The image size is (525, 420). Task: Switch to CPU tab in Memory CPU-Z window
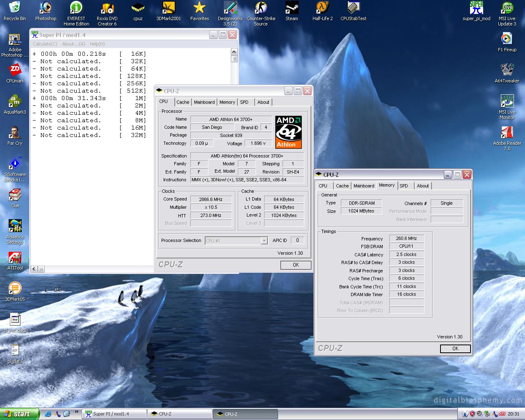click(x=323, y=186)
